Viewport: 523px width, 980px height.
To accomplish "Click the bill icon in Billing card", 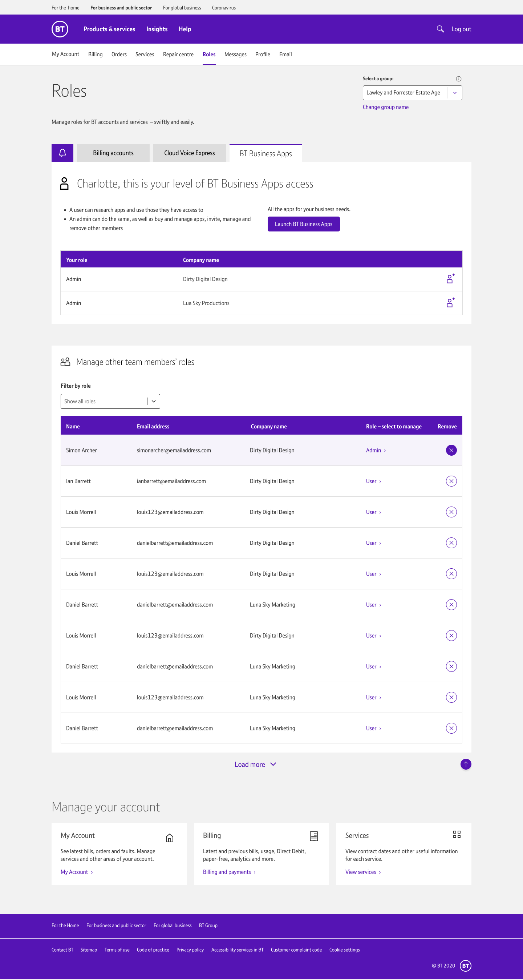I will coord(314,836).
